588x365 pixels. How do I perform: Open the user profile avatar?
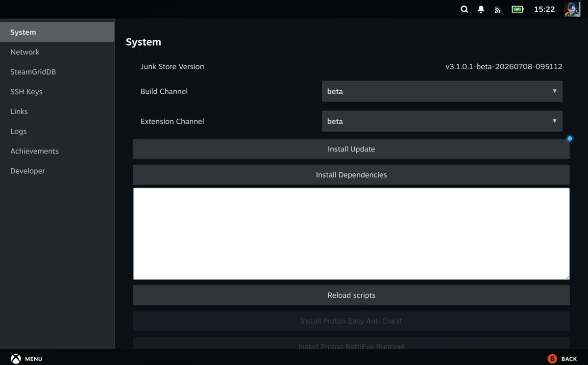tap(572, 9)
